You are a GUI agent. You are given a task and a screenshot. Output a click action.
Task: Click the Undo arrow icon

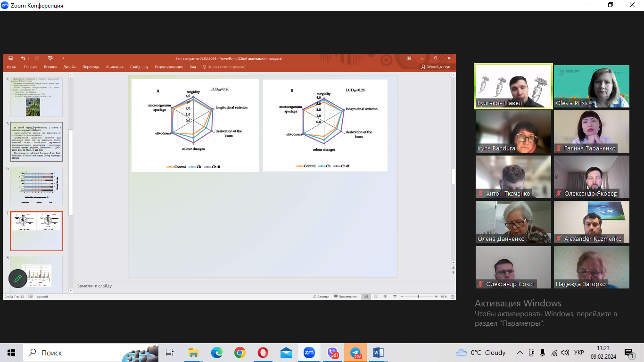(x=23, y=58)
